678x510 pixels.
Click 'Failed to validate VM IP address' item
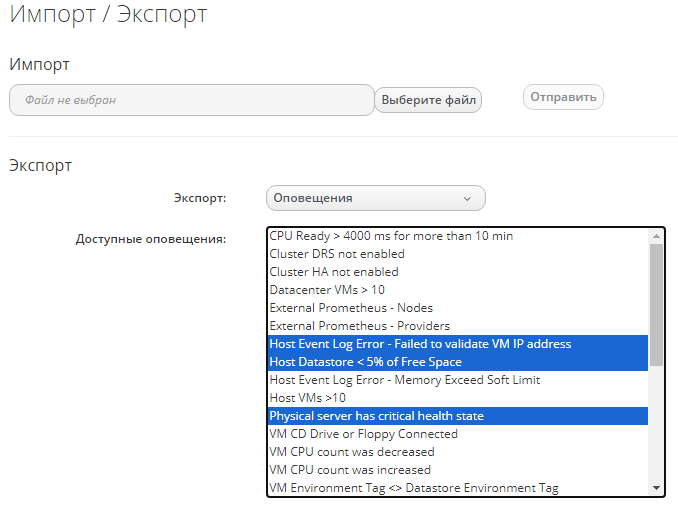pyautogui.click(x=420, y=344)
